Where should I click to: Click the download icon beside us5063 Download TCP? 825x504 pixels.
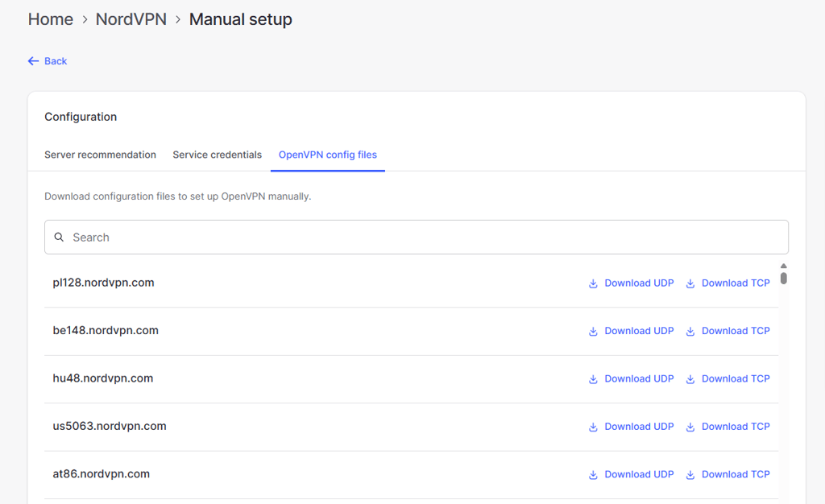690,428
